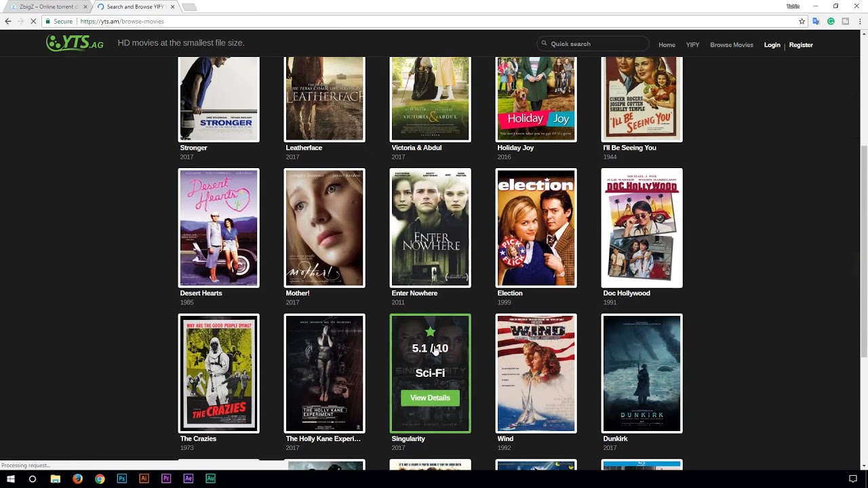868x488 pixels.
Task: Go to the Home page link
Action: click(667, 45)
